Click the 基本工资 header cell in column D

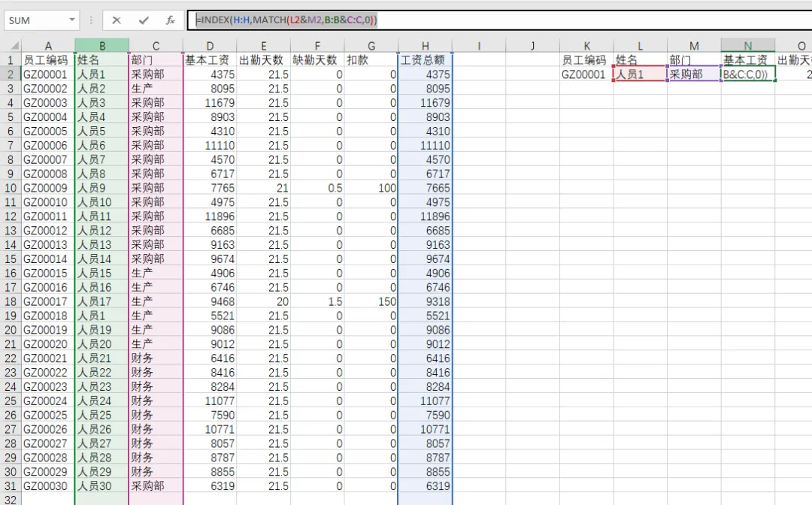pyautogui.click(x=210, y=60)
